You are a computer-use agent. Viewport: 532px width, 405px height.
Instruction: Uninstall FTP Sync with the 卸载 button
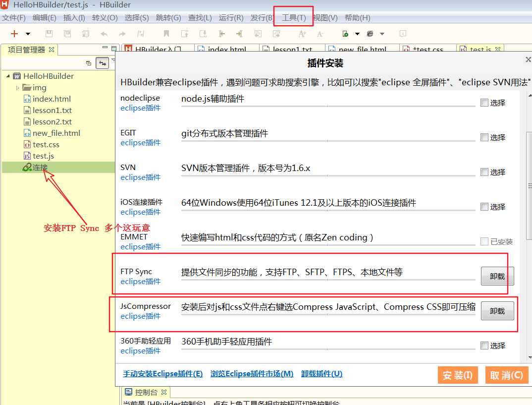point(497,276)
